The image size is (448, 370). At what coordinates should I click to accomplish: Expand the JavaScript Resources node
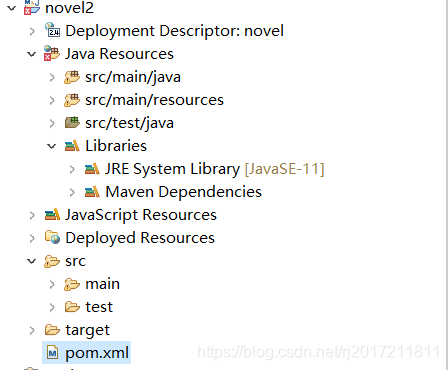tap(32, 215)
